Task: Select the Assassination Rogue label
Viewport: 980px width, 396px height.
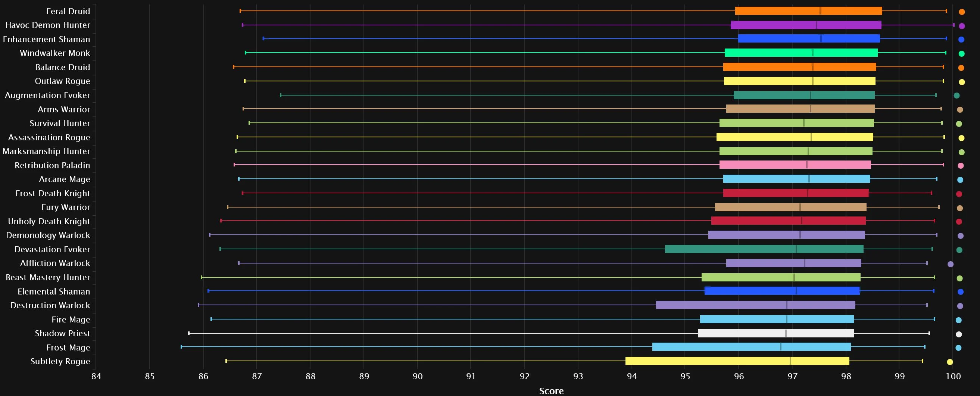Action: [x=49, y=137]
